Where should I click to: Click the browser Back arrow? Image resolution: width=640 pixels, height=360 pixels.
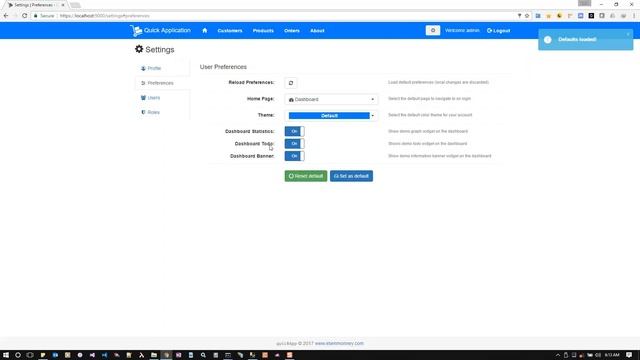(x=6, y=16)
